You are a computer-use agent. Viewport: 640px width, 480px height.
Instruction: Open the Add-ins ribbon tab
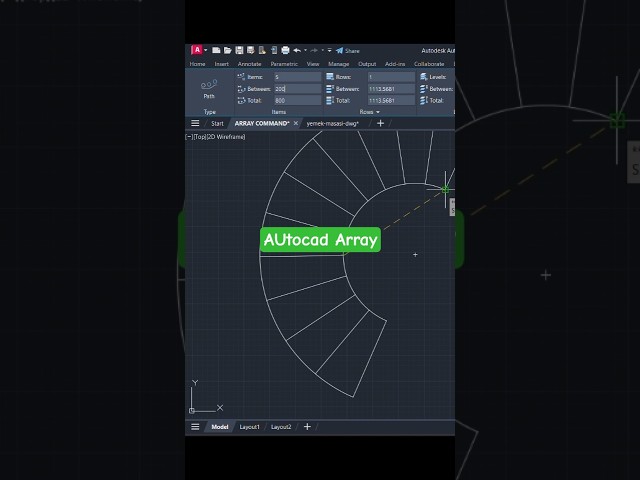pyautogui.click(x=395, y=64)
